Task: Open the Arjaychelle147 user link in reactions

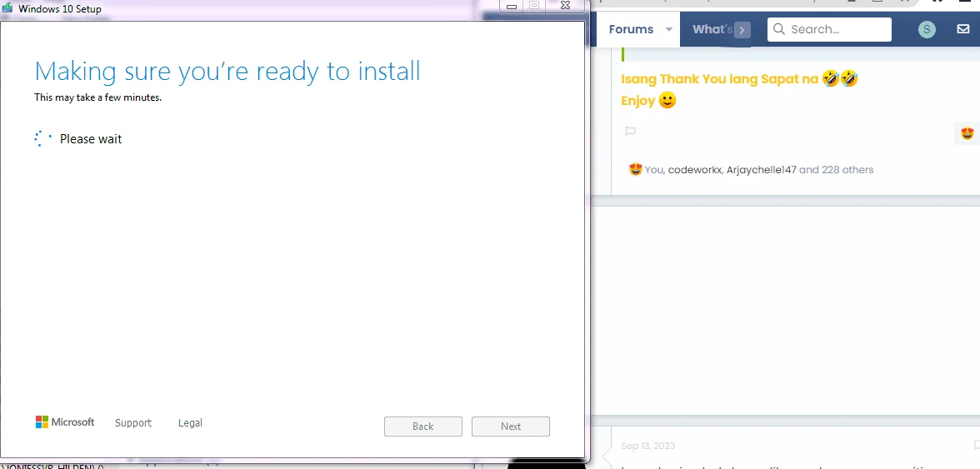Action: [762, 170]
